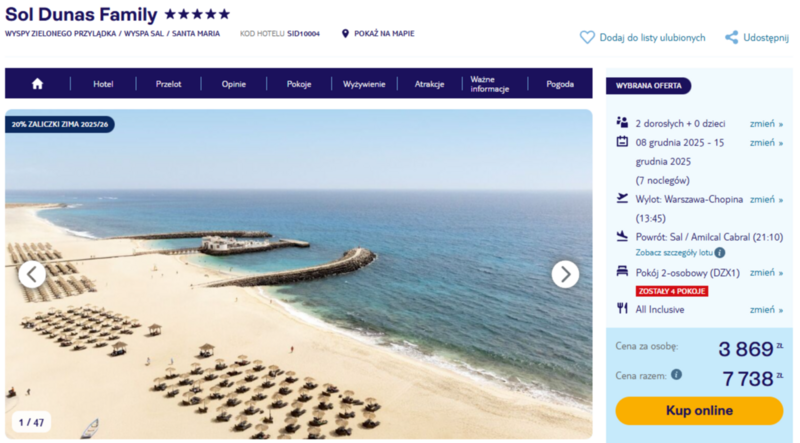Change number of travelers via zmień
The height and width of the screenshot is (443, 800).
click(x=766, y=124)
